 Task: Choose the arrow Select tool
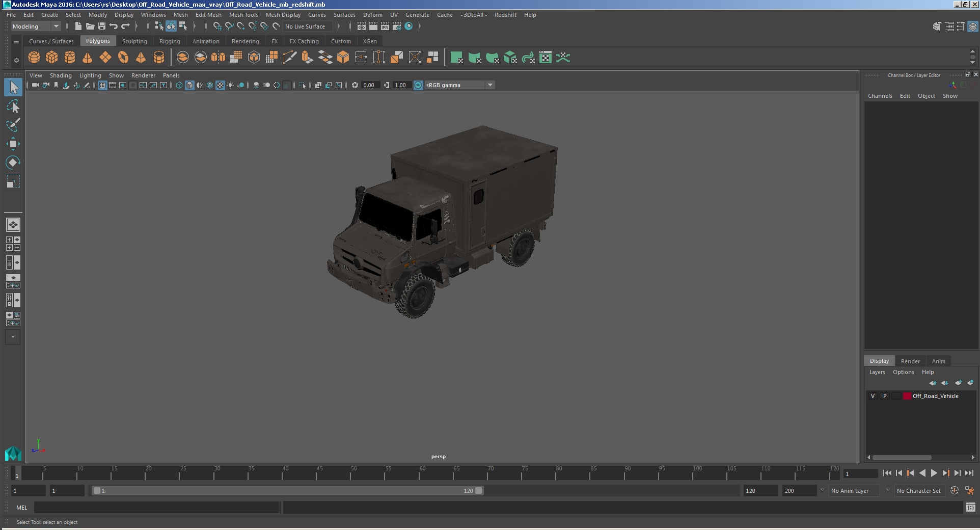[13, 87]
